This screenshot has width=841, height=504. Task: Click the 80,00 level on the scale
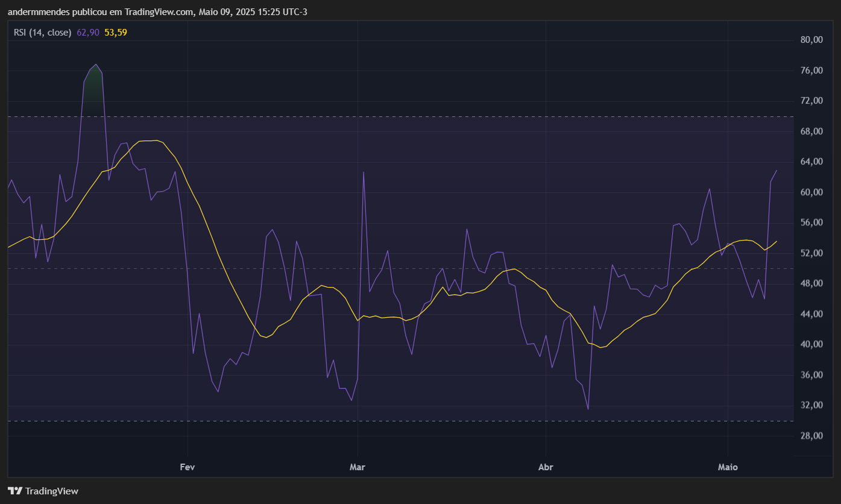coord(811,40)
